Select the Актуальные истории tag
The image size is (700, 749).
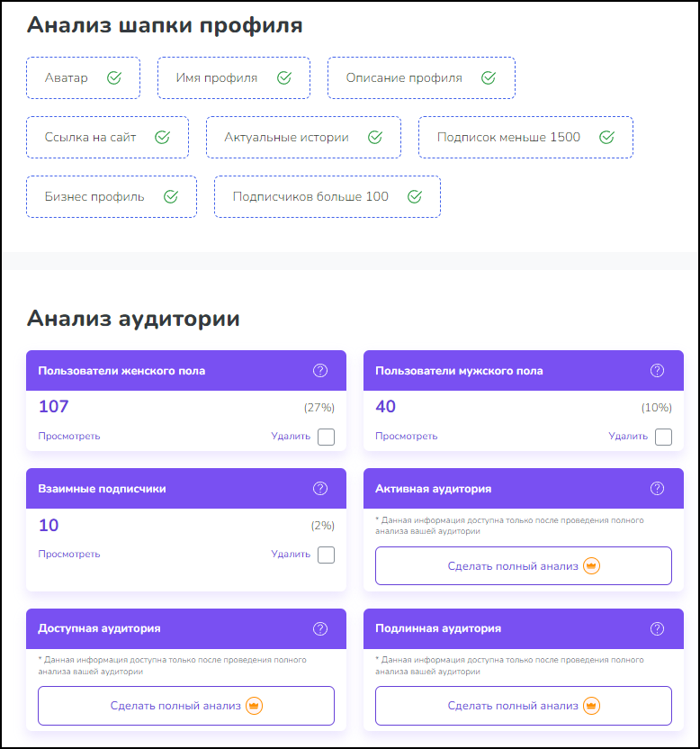[x=304, y=138]
